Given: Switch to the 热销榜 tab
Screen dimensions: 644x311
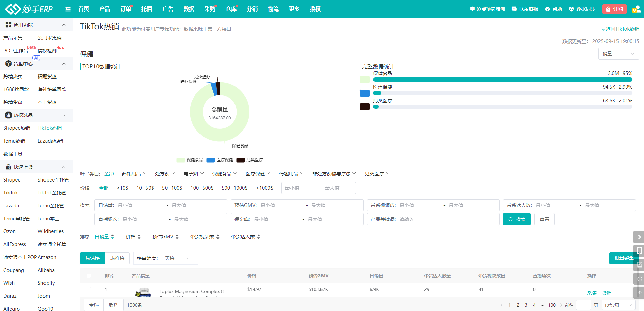Looking at the screenshot, I should (92, 258).
